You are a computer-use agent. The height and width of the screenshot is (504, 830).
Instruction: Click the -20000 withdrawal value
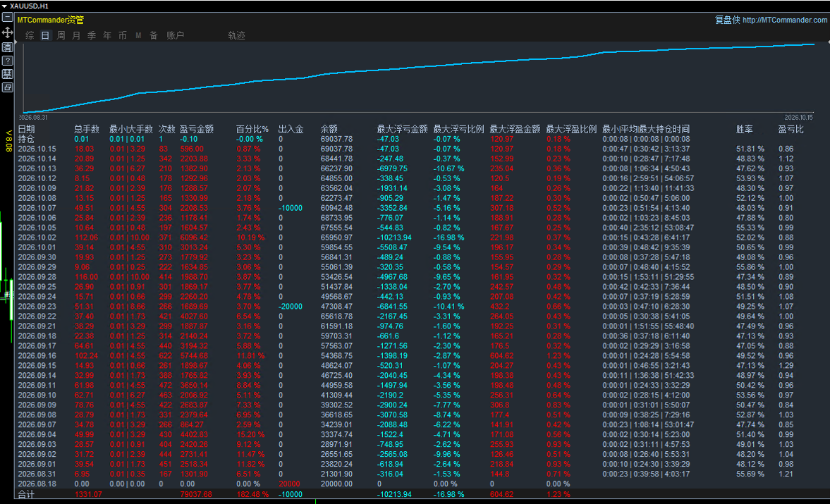point(291,307)
